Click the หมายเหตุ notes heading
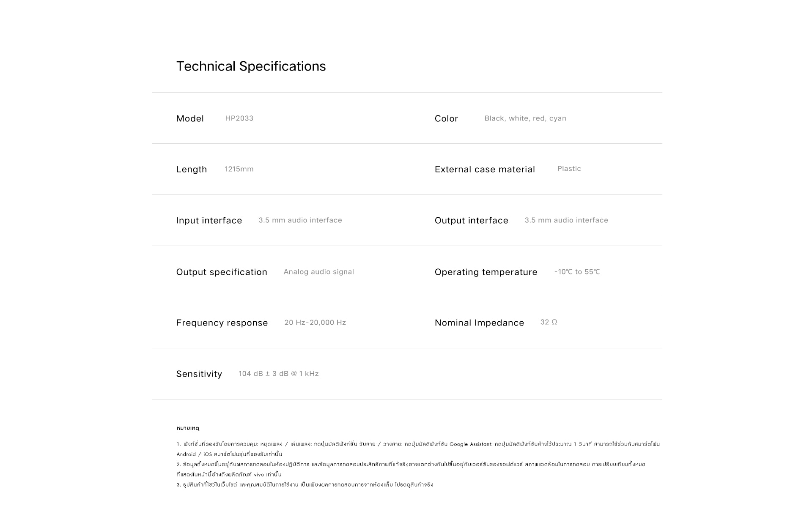The width and height of the screenshot is (812, 528). [x=188, y=428]
